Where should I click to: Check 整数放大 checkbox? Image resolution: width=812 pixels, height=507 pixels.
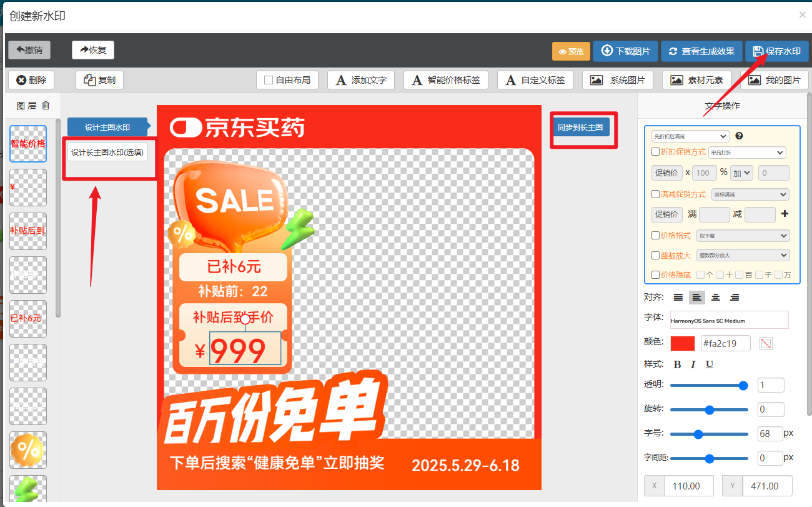(656, 255)
